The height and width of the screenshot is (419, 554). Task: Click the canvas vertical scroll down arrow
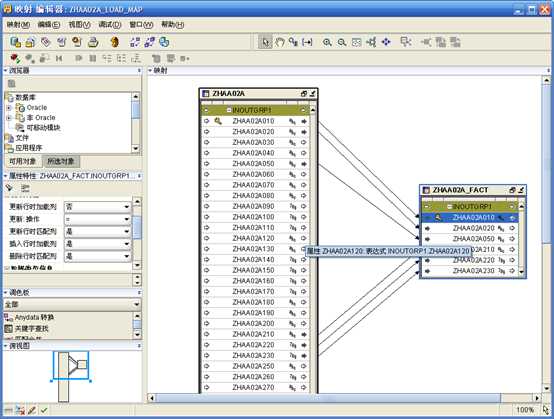coord(546,388)
